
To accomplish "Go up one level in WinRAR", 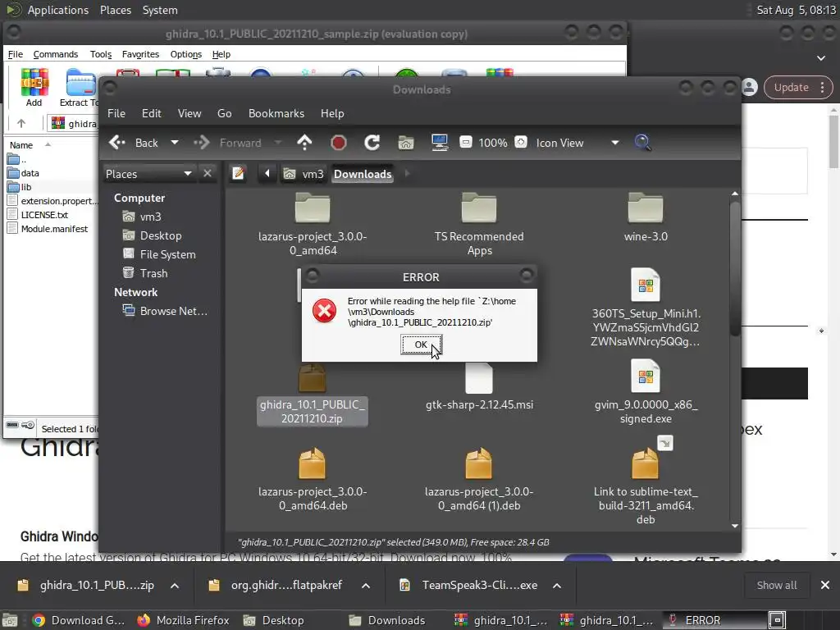I will pyautogui.click(x=21, y=123).
